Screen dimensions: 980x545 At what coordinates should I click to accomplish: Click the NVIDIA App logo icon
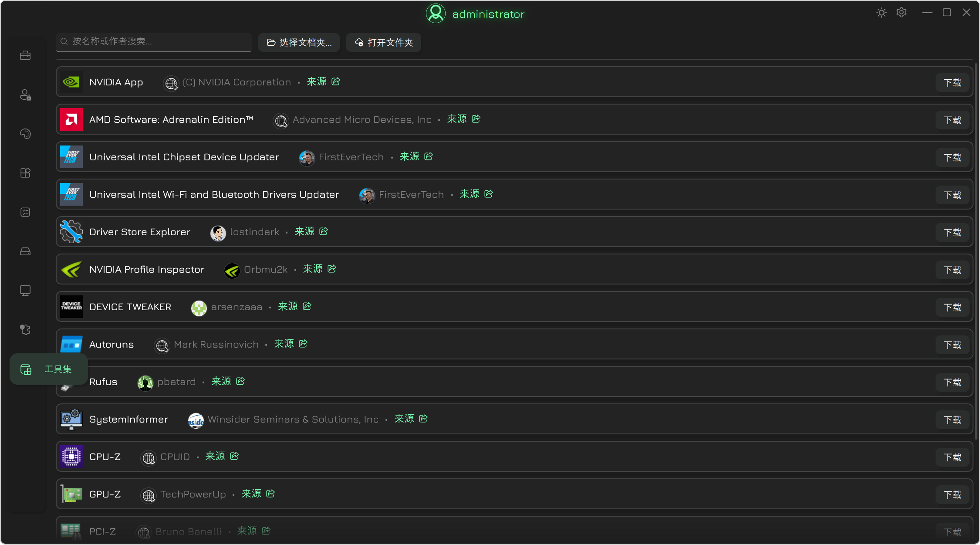point(71,82)
